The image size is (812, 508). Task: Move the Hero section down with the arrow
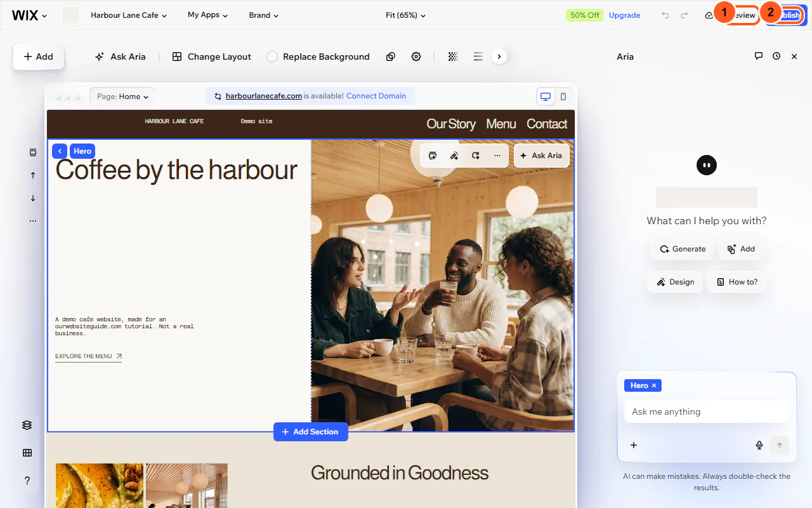click(33, 198)
